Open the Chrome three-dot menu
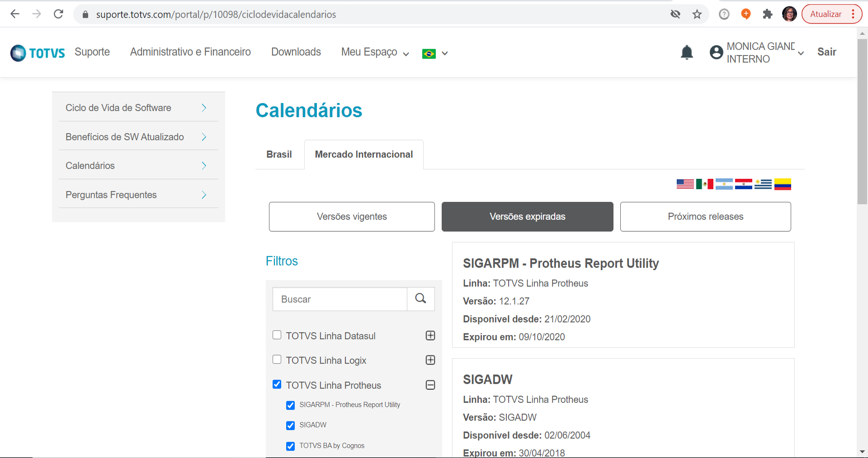 [853, 14]
